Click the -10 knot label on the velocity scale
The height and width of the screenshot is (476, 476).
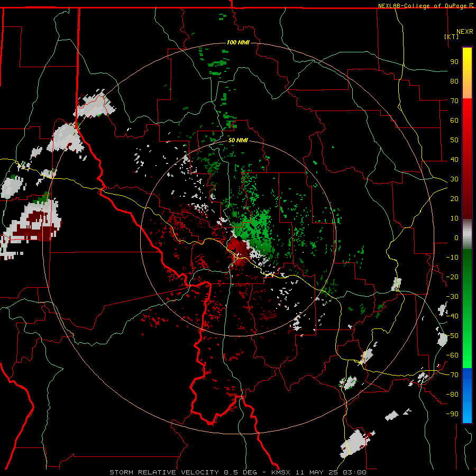tap(452, 258)
